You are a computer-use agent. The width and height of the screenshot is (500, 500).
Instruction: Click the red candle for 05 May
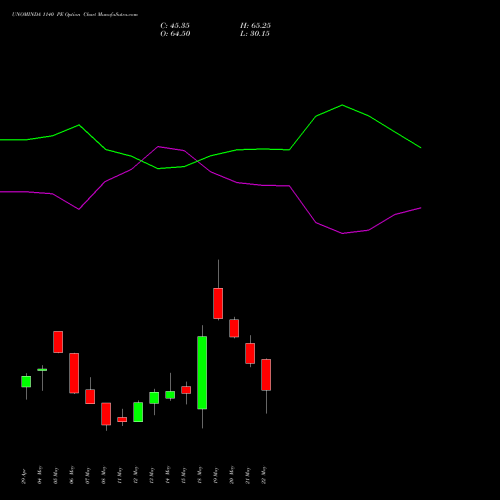[x=58, y=342]
